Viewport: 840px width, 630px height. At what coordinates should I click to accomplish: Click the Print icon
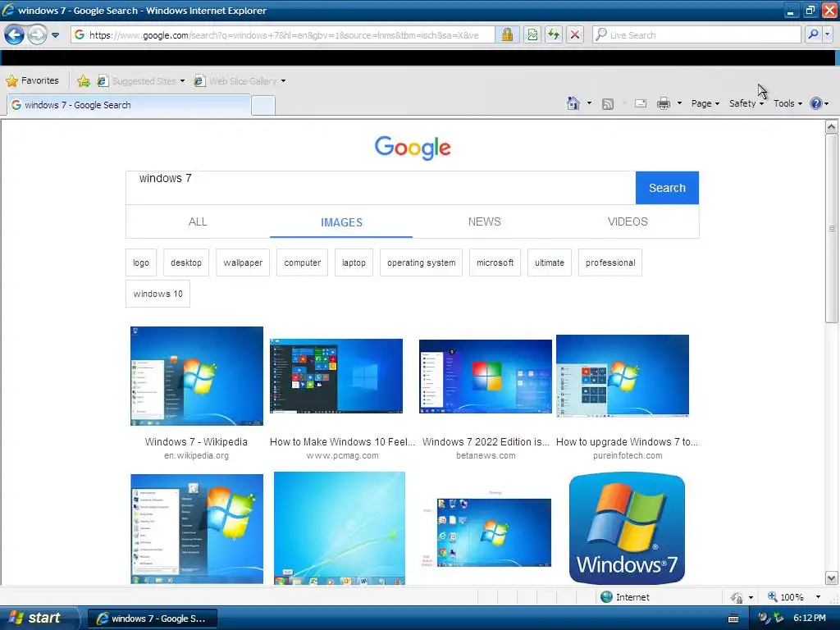[x=663, y=103]
